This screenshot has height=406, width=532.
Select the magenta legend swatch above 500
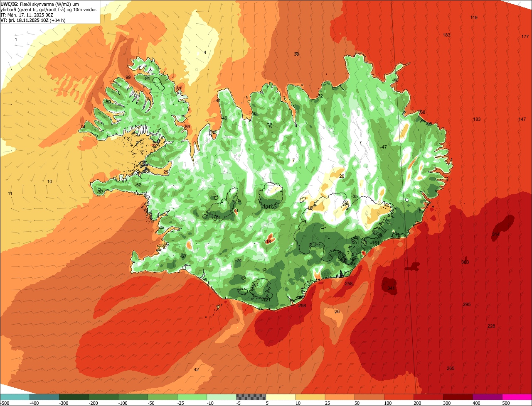[517, 397]
